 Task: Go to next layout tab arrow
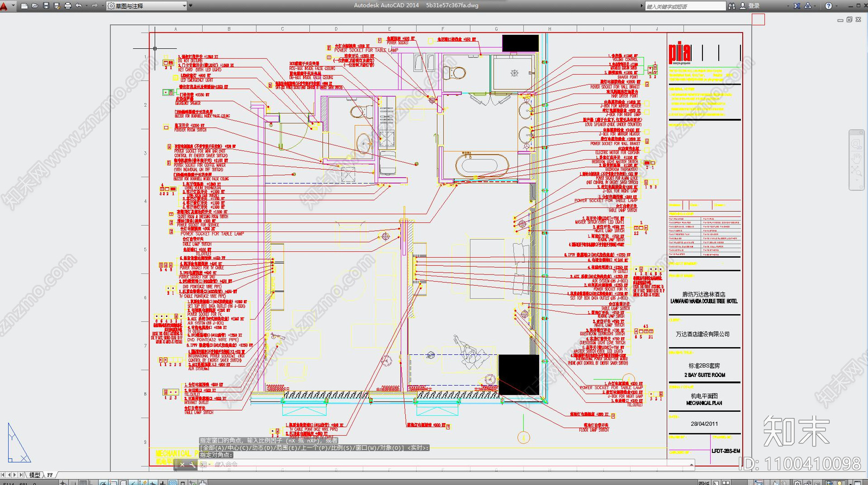click(x=15, y=475)
